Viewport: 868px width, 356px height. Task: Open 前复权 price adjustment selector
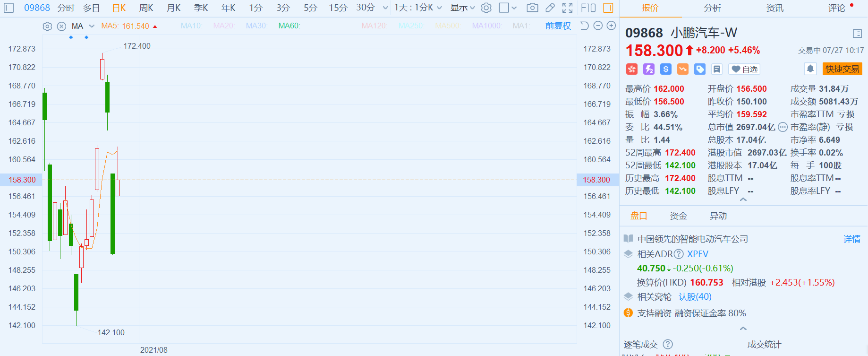point(558,26)
